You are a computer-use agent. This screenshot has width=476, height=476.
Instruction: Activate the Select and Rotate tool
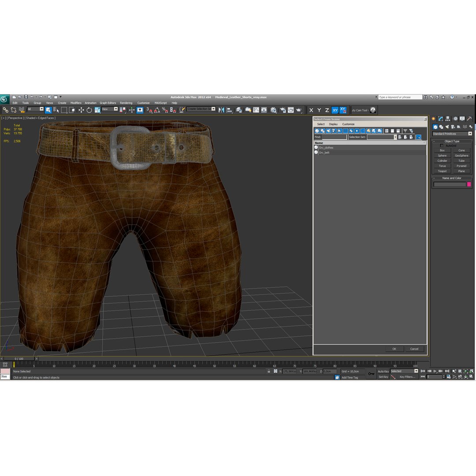click(89, 110)
